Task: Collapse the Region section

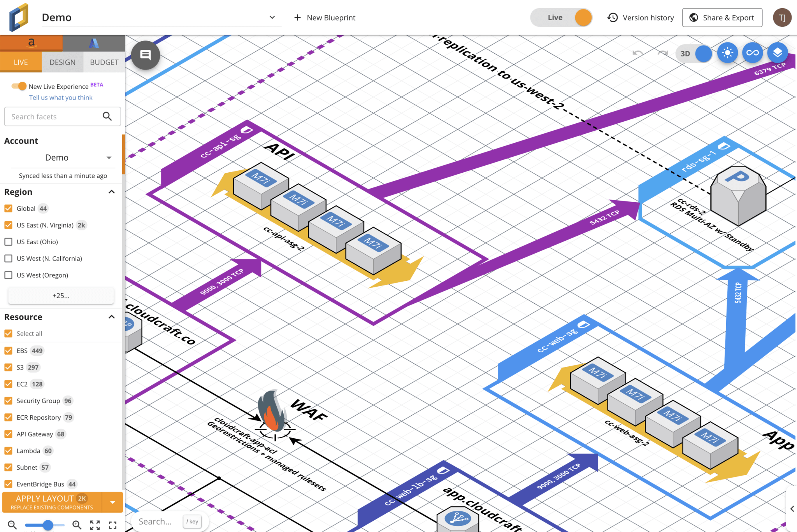Action: 112,191
